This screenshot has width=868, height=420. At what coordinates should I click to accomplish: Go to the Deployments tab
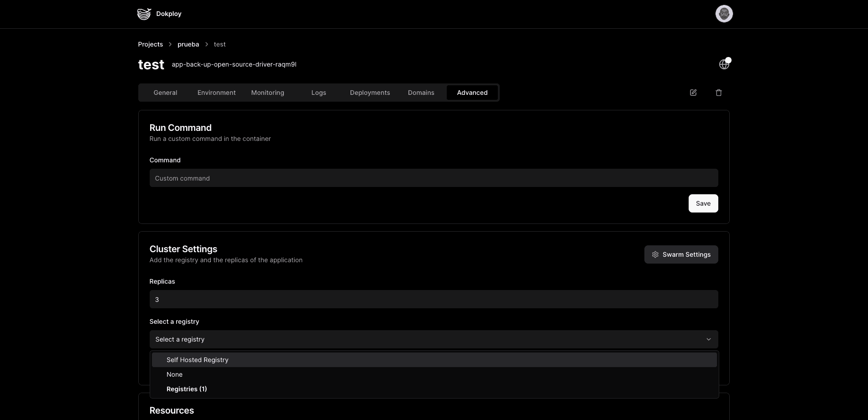(370, 93)
